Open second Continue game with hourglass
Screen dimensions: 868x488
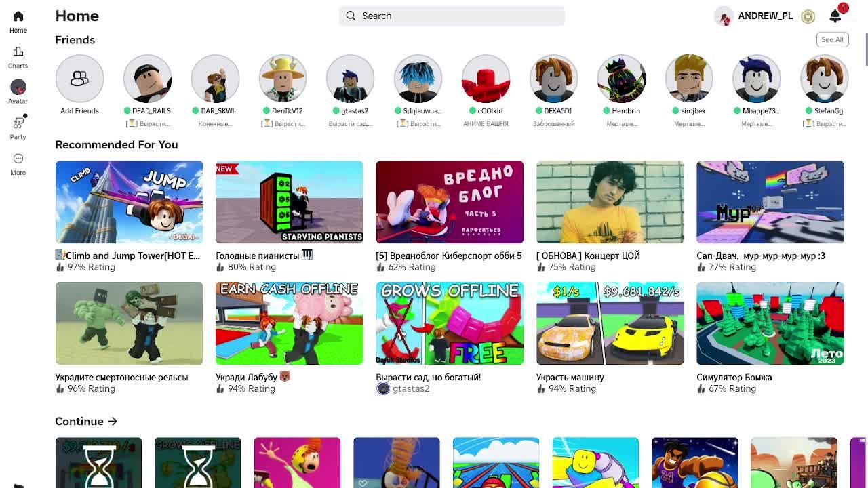coord(197,463)
